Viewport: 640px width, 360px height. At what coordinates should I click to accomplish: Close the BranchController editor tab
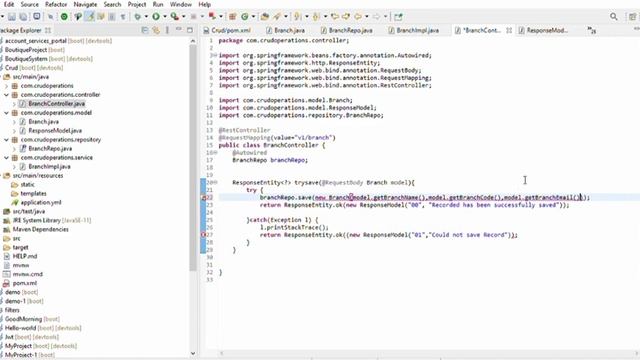click(x=509, y=30)
